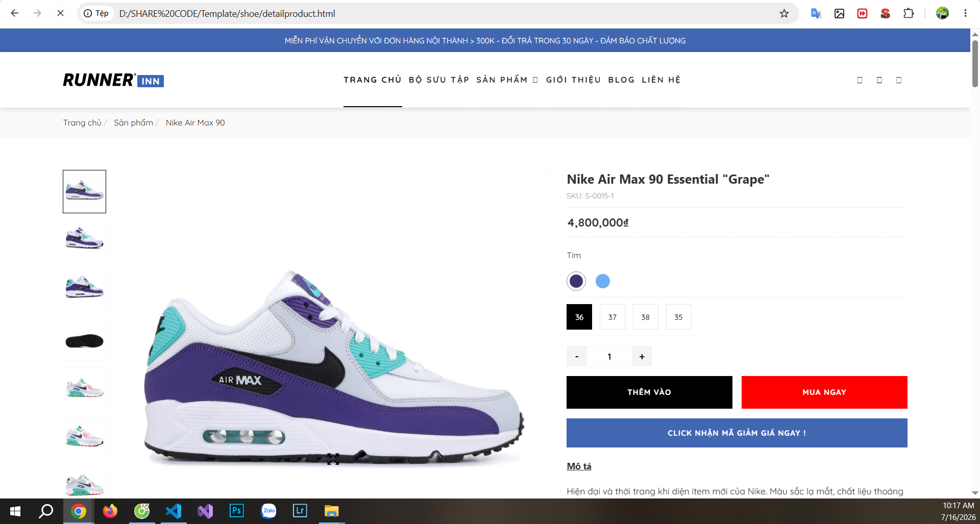Image resolution: width=980 pixels, height=524 pixels.
Task: Click the red video downloader extension icon
Action: (x=862, y=13)
